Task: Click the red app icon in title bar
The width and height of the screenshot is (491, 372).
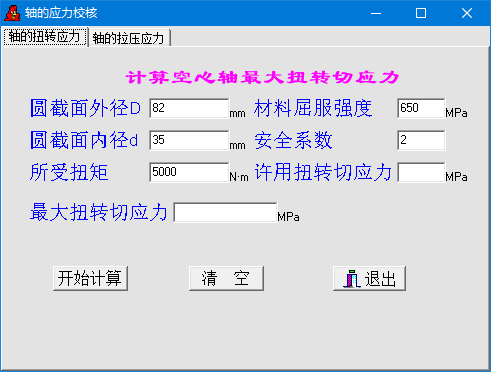Action: [12, 13]
